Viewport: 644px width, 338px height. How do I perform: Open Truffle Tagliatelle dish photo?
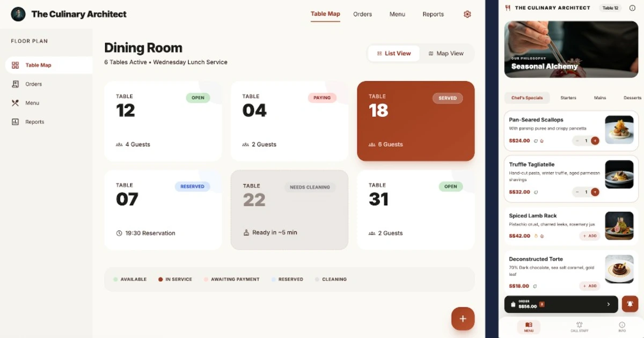coord(619,174)
